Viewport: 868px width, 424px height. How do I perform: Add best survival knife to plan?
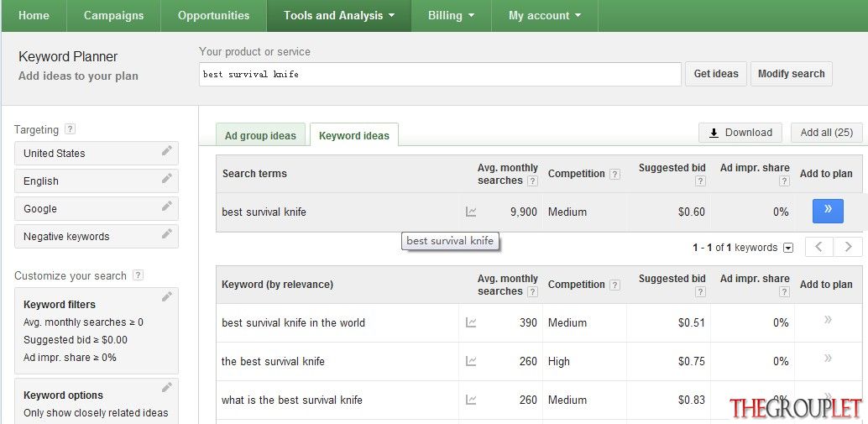(828, 211)
